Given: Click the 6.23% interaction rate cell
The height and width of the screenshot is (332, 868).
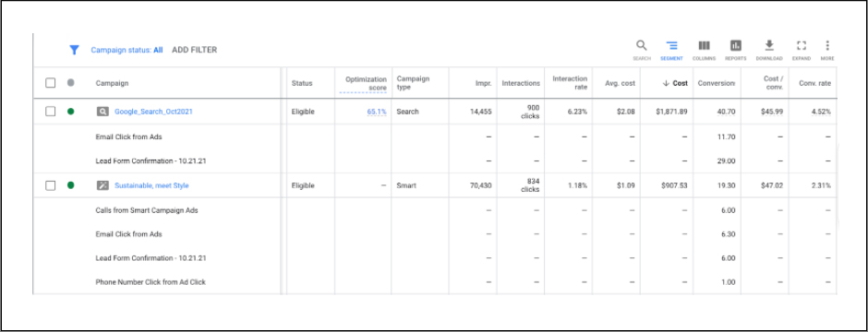Looking at the screenshot, I should pyautogui.click(x=577, y=112).
